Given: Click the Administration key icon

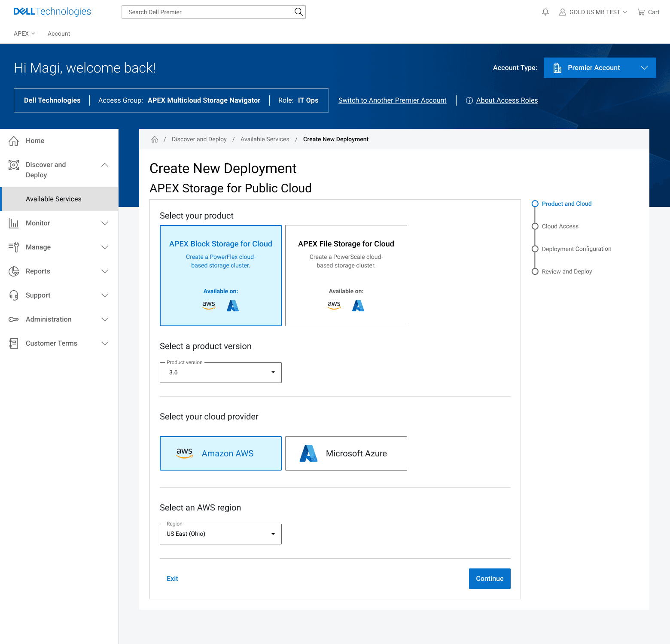Looking at the screenshot, I should click(x=14, y=319).
